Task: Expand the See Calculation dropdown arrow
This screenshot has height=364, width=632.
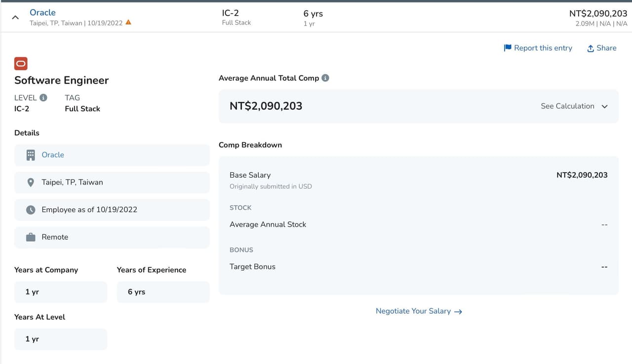Action: (x=604, y=107)
